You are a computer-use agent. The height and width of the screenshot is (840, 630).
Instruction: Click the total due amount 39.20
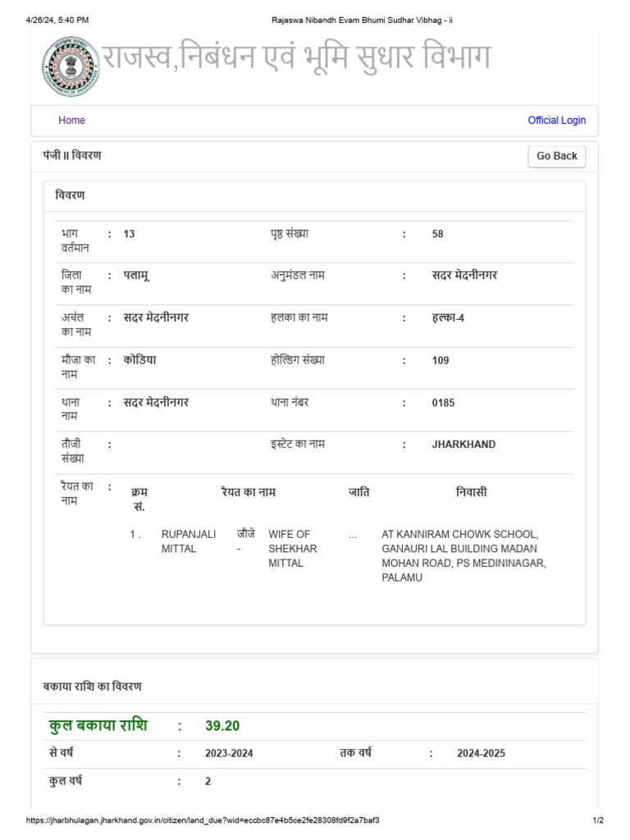(222, 726)
